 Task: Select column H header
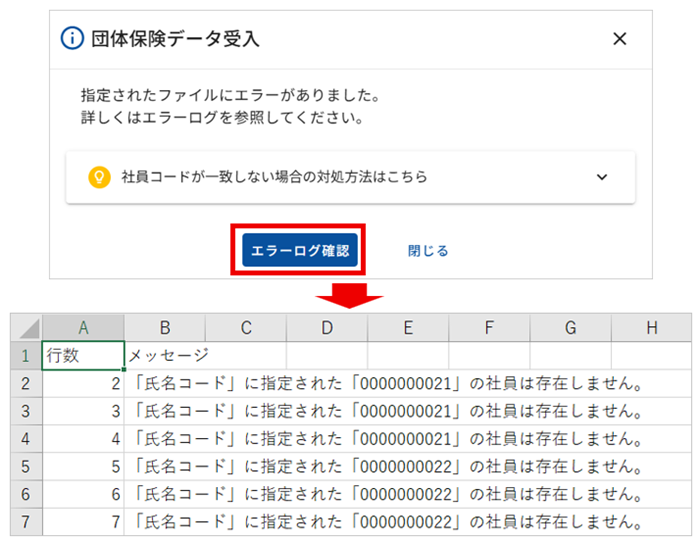(652, 328)
